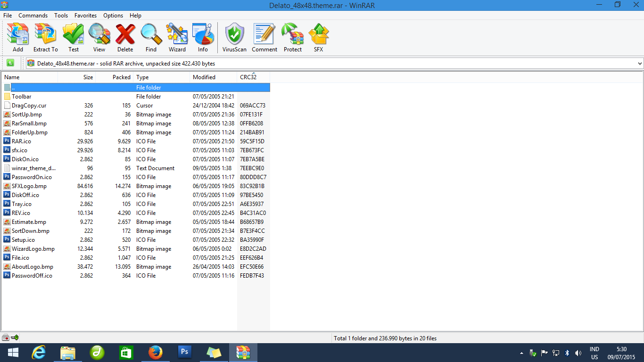Click the drive icon in status bar
The width and height of the screenshot is (644, 362).
pos(6,337)
